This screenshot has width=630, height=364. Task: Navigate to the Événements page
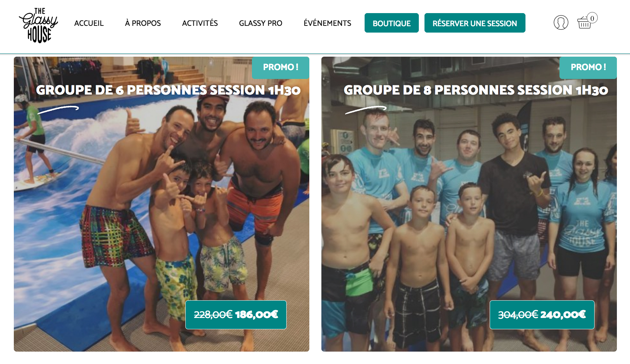pyautogui.click(x=327, y=23)
